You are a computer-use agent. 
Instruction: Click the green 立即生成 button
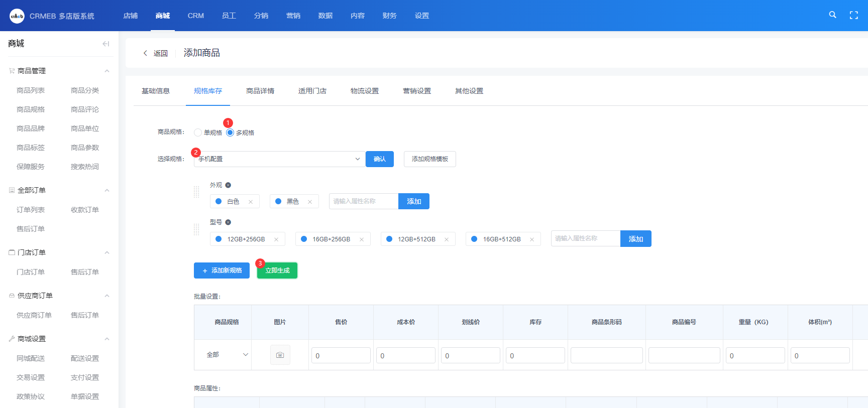coord(277,270)
